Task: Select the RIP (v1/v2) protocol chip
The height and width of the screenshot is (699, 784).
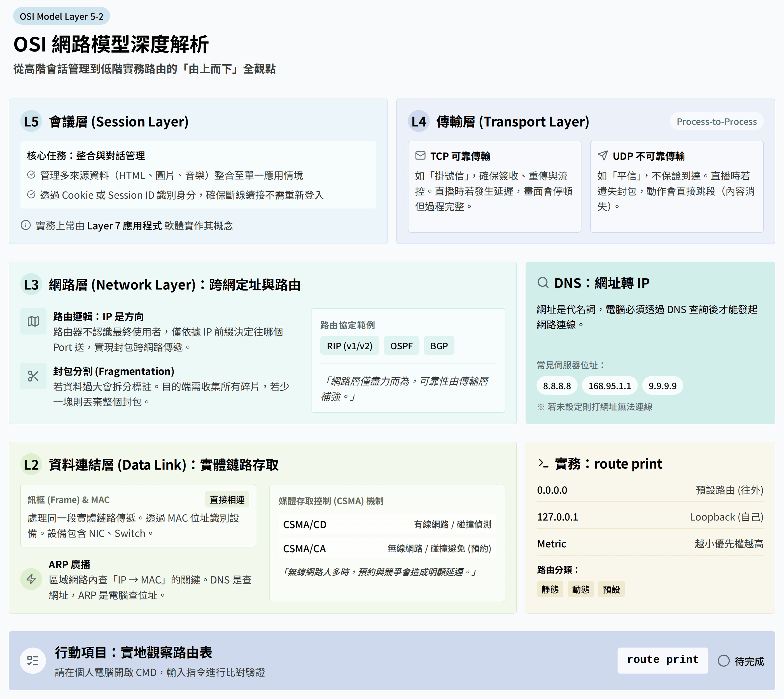Action: tap(349, 346)
